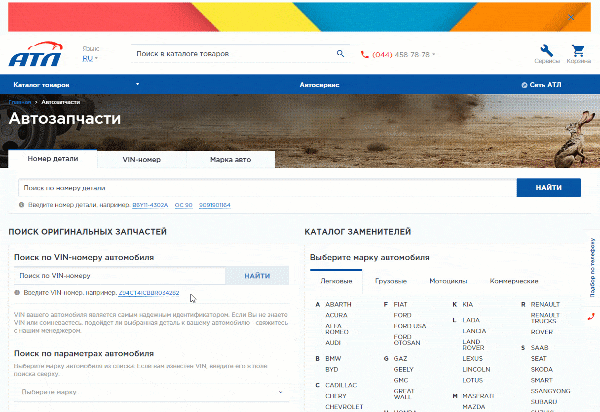Select the Легковые vehicle tab
Viewport: 600px width, 412px height.
pyautogui.click(x=336, y=281)
